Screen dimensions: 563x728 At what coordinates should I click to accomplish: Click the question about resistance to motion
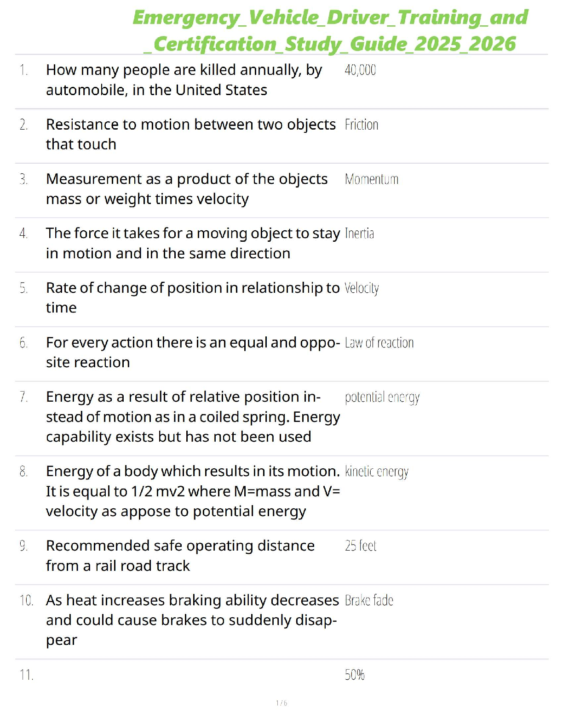pyautogui.click(x=190, y=134)
